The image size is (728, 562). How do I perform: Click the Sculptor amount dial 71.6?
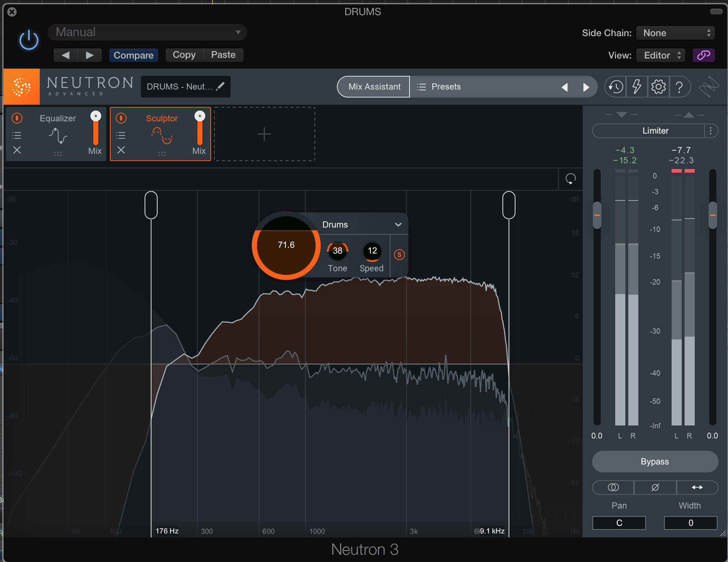[x=286, y=246]
